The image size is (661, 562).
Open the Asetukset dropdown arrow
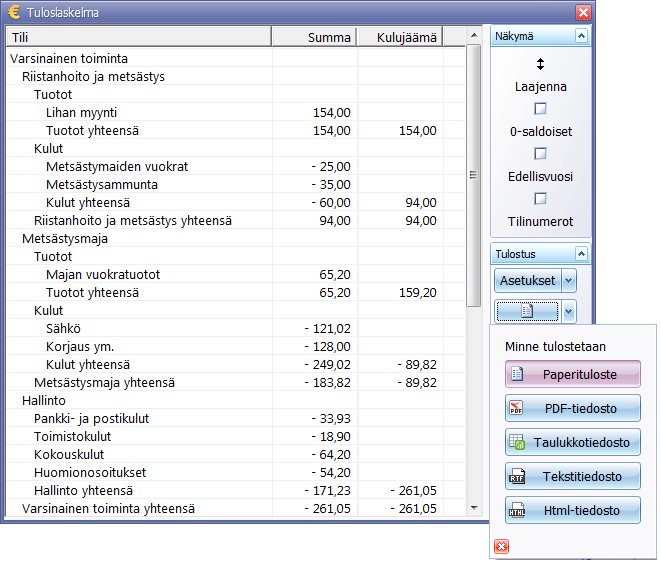(x=569, y=281)
